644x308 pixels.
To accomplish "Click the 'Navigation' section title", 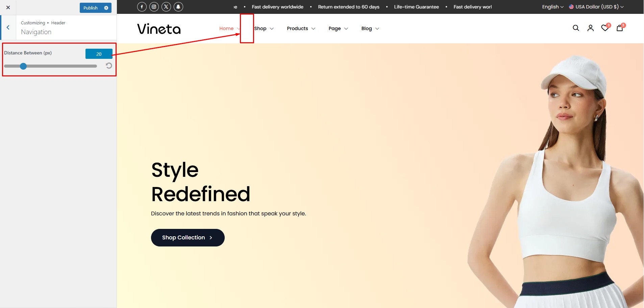I will coord(36,32).
